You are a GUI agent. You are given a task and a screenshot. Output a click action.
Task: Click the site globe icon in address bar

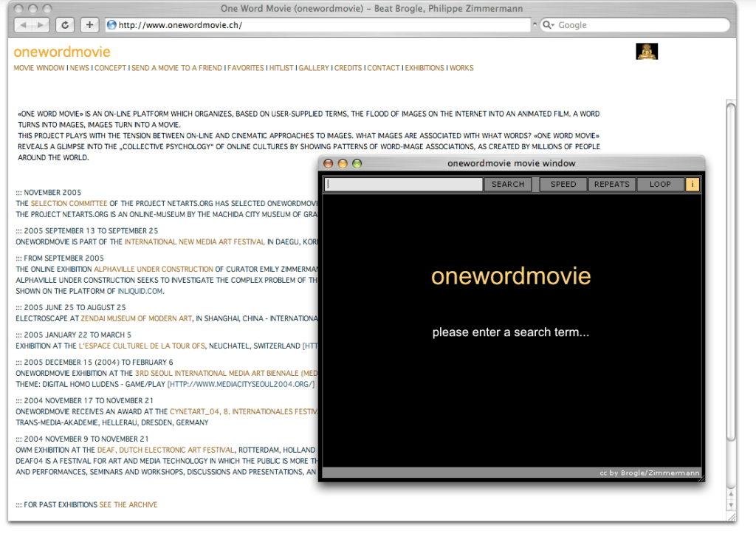[x=112, y=25]
